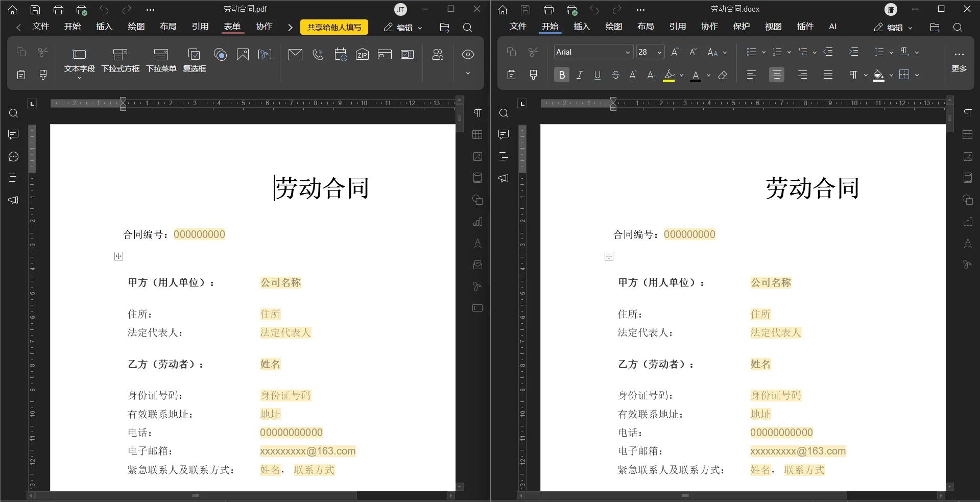
Task: Switch to the 插入 ribbon tab
Action: click(581, 27)
